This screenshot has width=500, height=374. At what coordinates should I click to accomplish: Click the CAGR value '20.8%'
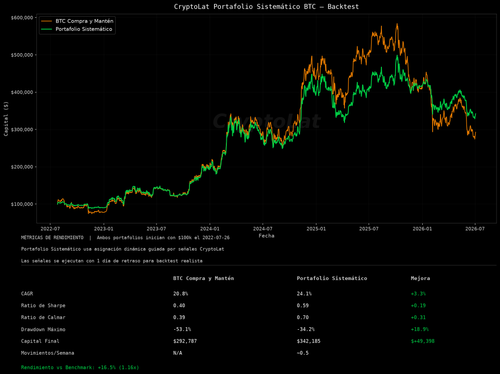point(181,294)
